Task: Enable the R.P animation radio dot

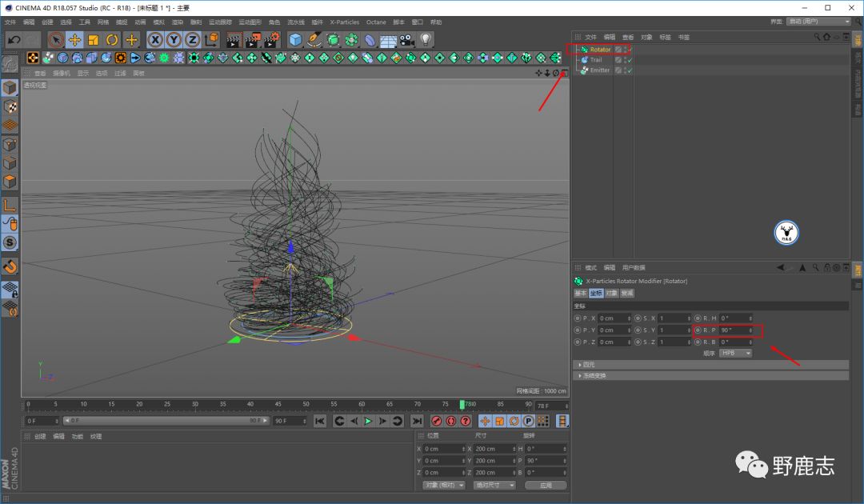Action: pos(698,330)
